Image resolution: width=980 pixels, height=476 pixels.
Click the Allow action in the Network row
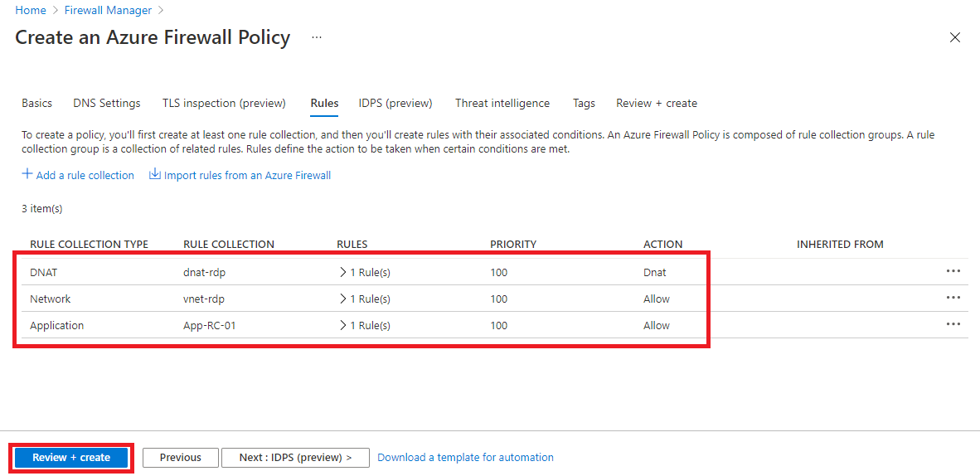pos(657,299)
